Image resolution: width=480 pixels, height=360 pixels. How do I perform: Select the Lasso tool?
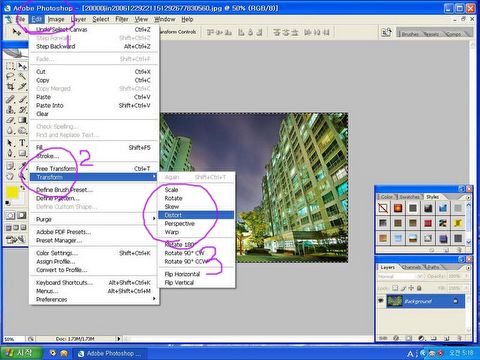tap(10, 76)
